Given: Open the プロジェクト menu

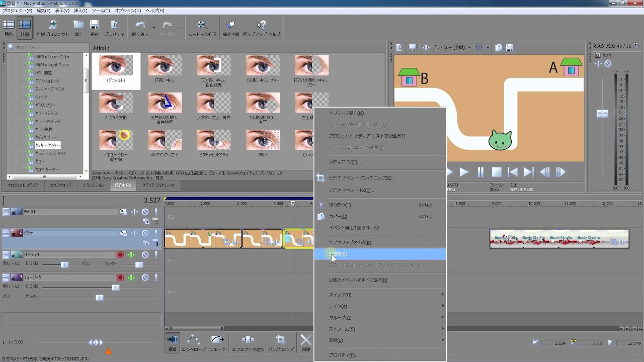Looking at the screenshot, I should (x=17, y=11).
